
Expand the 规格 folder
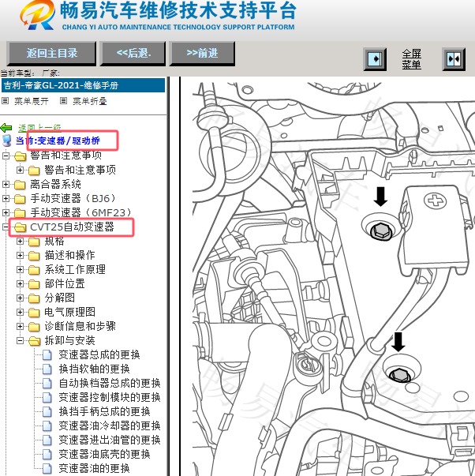(x=20, y=242)
